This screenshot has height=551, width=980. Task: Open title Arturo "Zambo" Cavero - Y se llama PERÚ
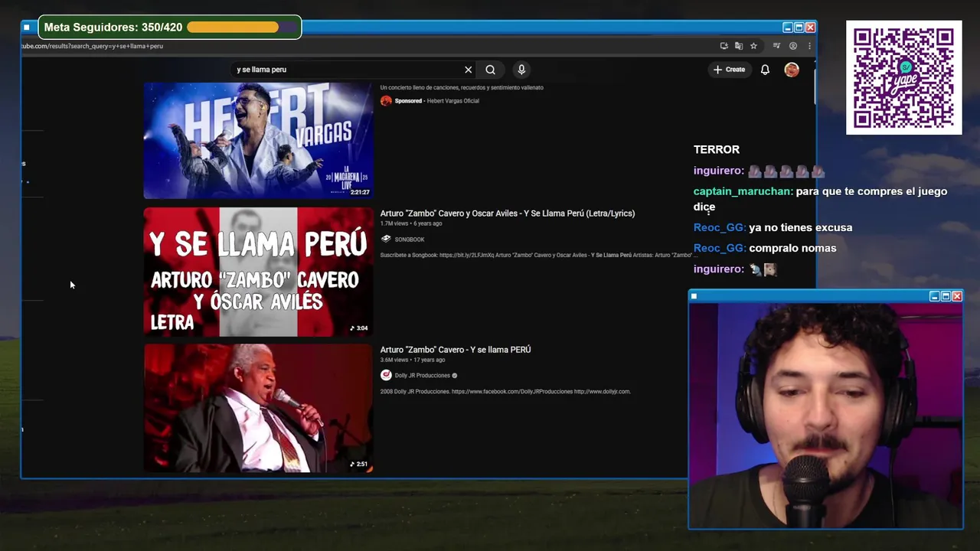click(x=456, y=350)
